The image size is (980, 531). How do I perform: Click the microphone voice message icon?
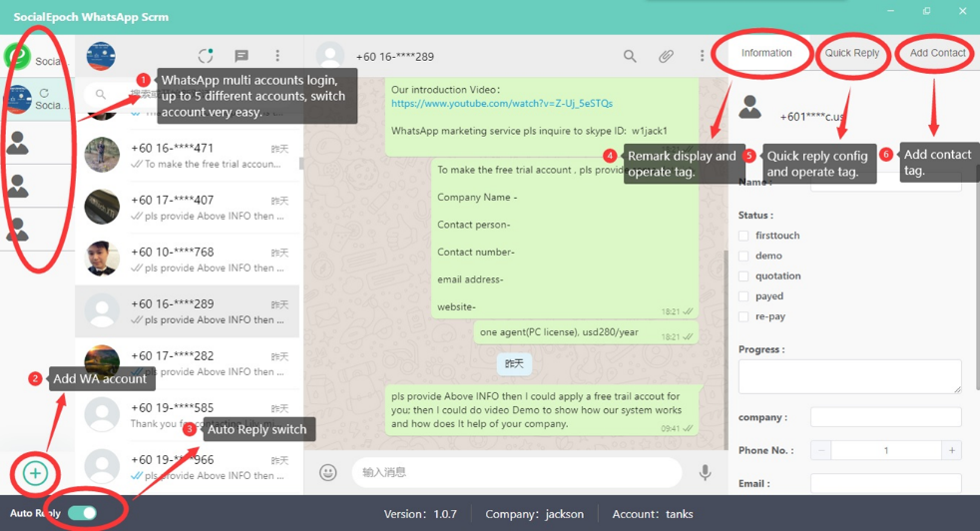click(705, 472)
